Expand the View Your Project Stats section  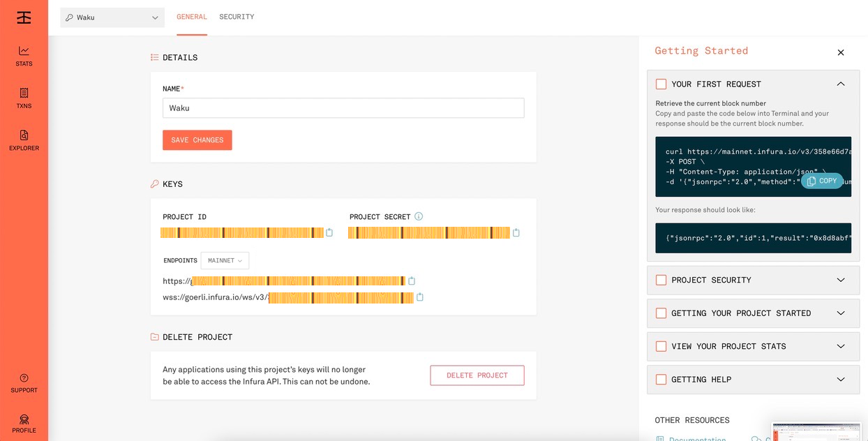[840, 346]
